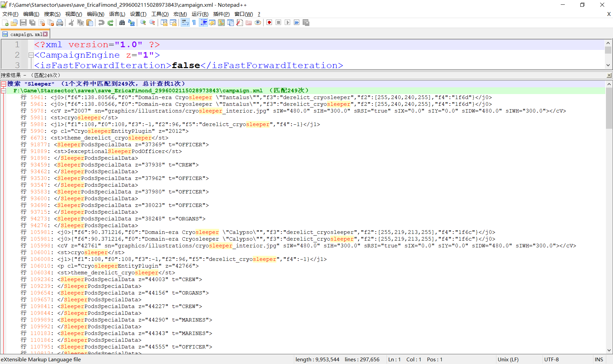Select the SleeperPodsSpecialData result on line 91877

coord(131,144)
